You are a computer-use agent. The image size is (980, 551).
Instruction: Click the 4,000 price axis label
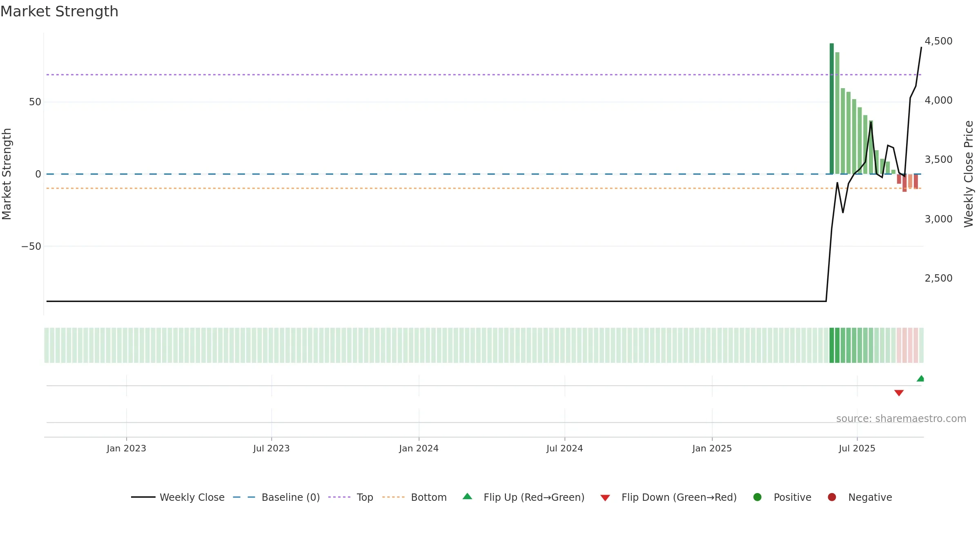[938, 100]
